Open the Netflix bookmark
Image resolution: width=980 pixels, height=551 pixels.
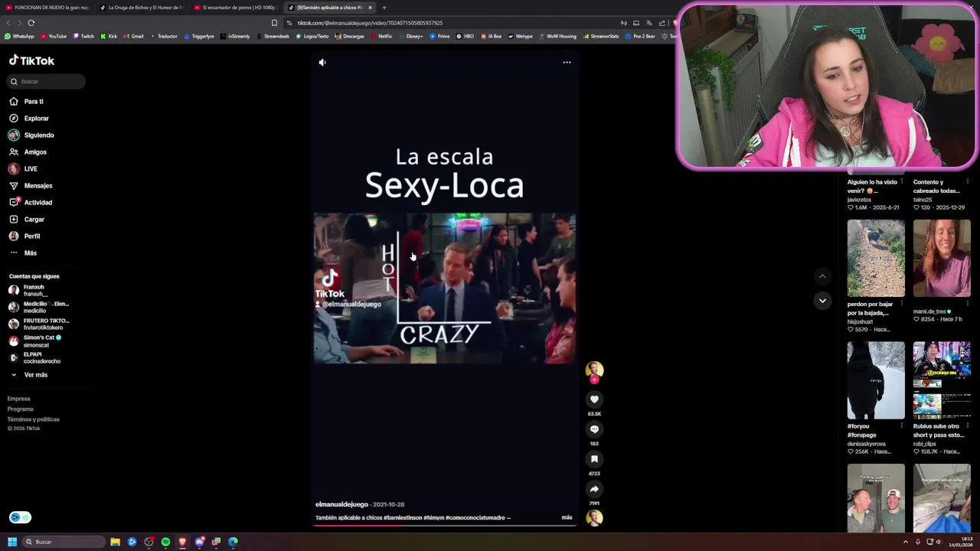pyautogui.click(x=381, y=36)
